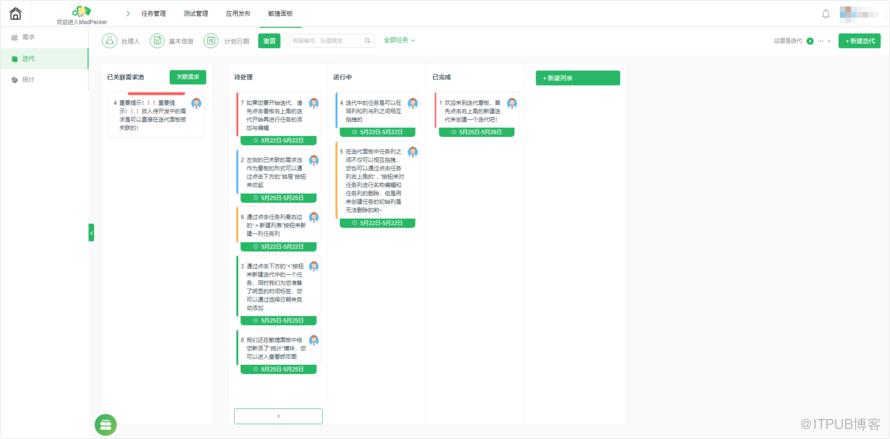Switch to the 测试管理 tab
Screen dimensions: 890x439
(x=196, y=14)
